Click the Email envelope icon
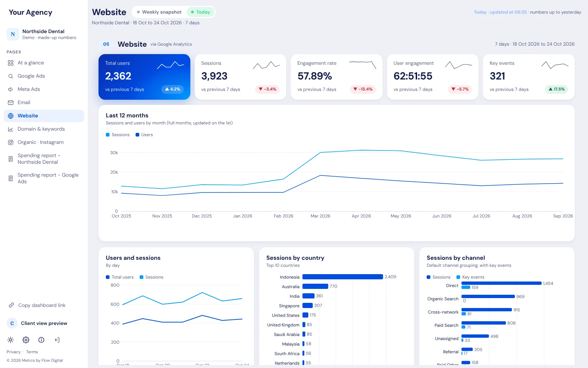The image size is (588, 368). (x=11, y=103)
